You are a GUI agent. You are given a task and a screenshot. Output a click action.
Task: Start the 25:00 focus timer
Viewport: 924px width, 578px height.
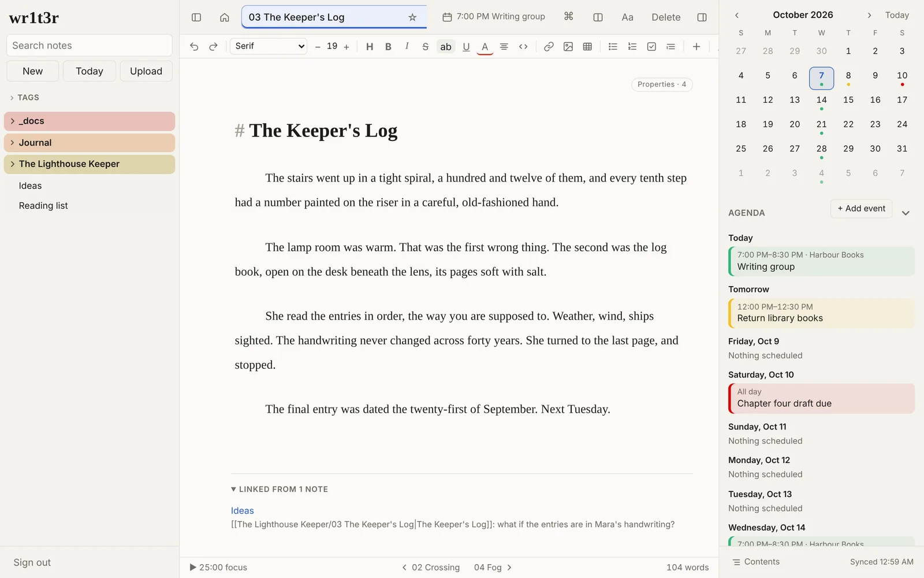[x=218, y=568]
